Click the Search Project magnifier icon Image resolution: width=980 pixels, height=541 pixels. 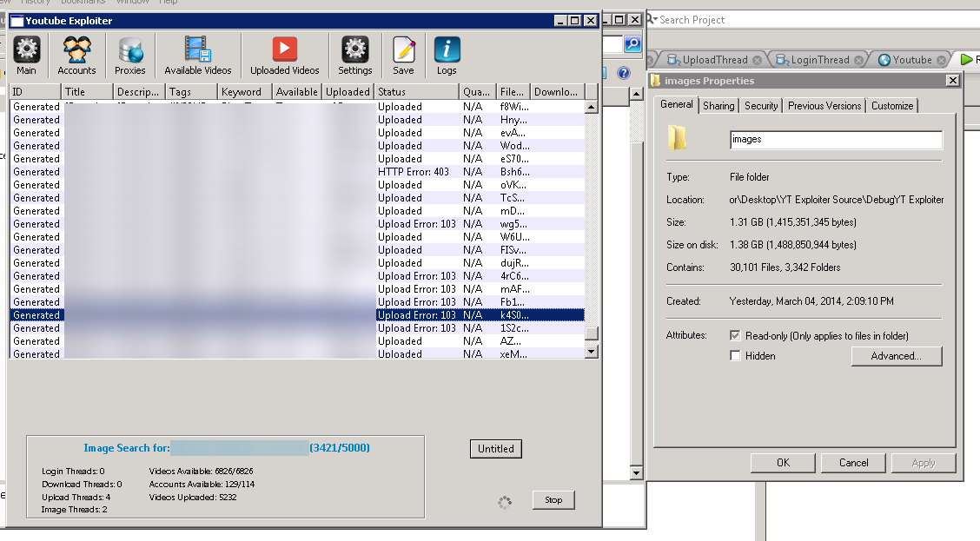pos(652,19)
